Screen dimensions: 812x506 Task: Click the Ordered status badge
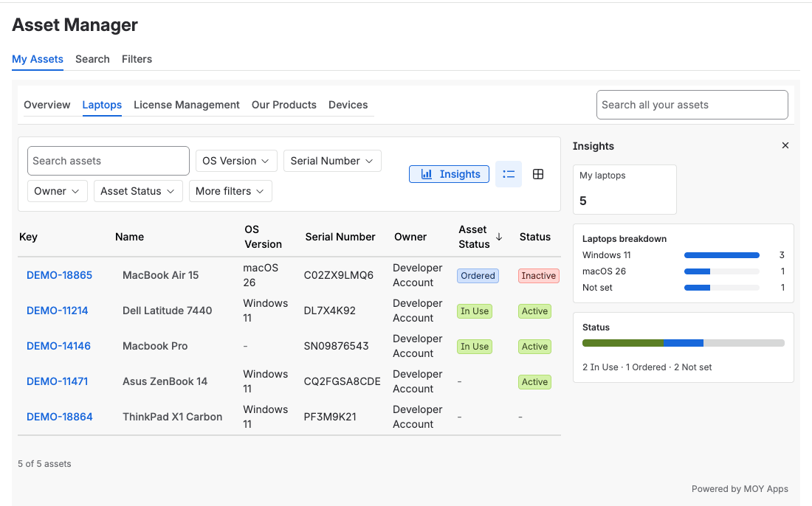478,276
